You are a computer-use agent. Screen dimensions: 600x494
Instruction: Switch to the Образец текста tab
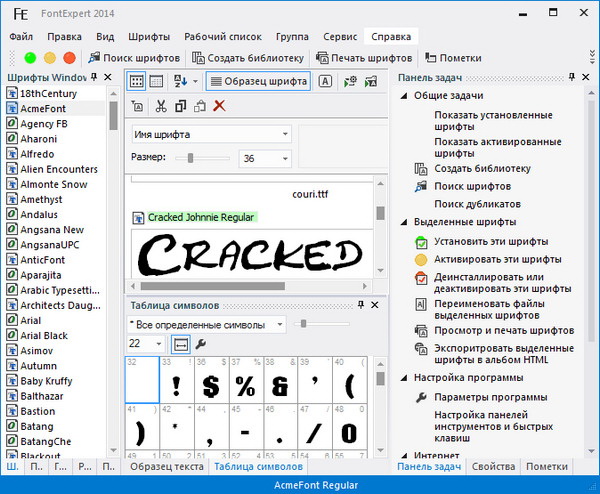[165, 467]
